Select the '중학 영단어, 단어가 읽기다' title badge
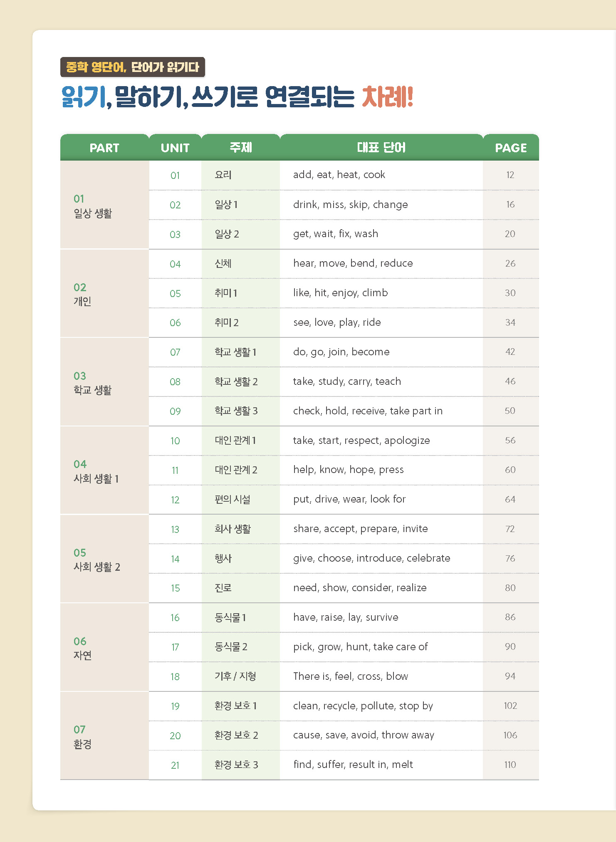This screenshot has height=842, width=616. click(133, 67)
